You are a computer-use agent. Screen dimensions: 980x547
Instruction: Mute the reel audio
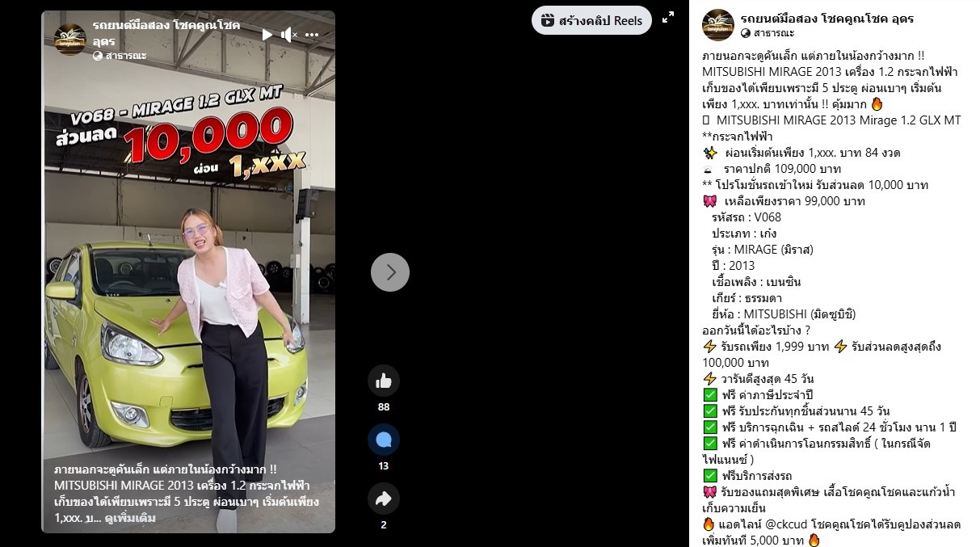coord(289,35)
